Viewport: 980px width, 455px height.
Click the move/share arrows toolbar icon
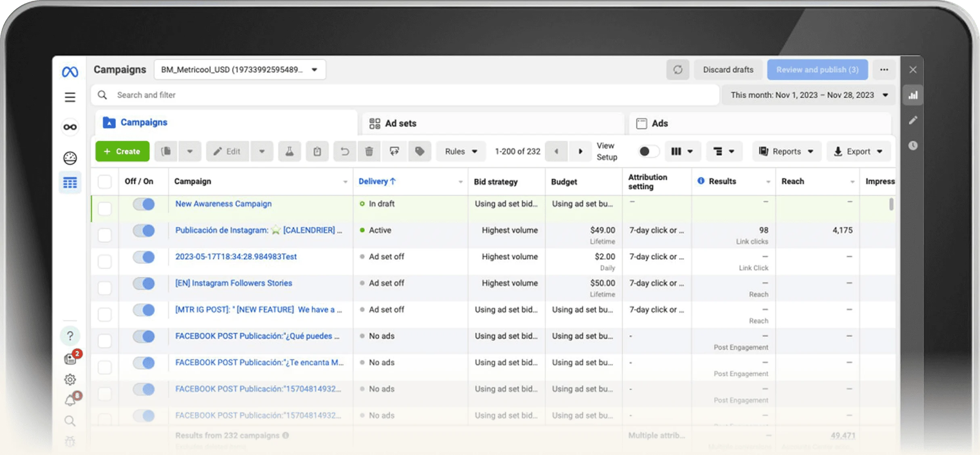coord(394,151)
